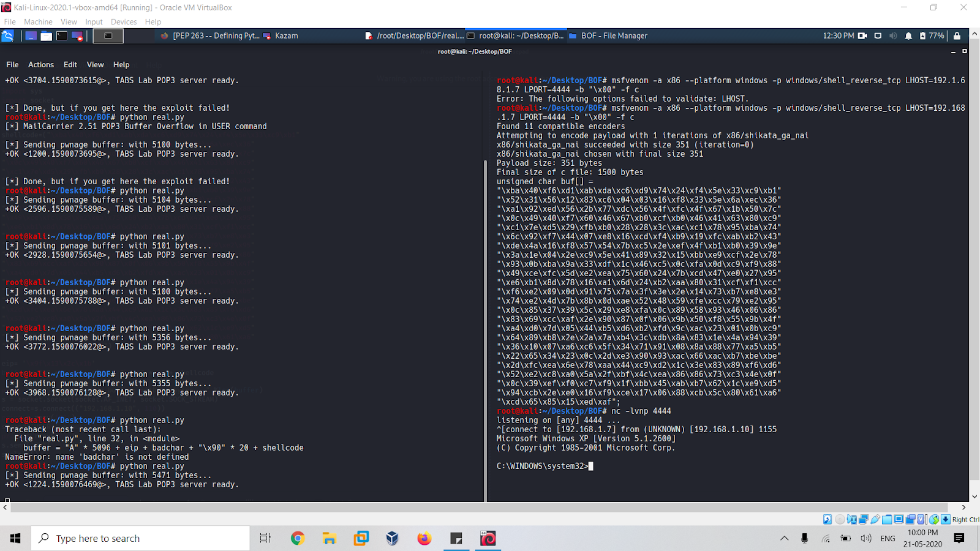Select the workspace switcher in Kali panel
This screenshot has width=980, height=551.
click(x=108, y=36)
